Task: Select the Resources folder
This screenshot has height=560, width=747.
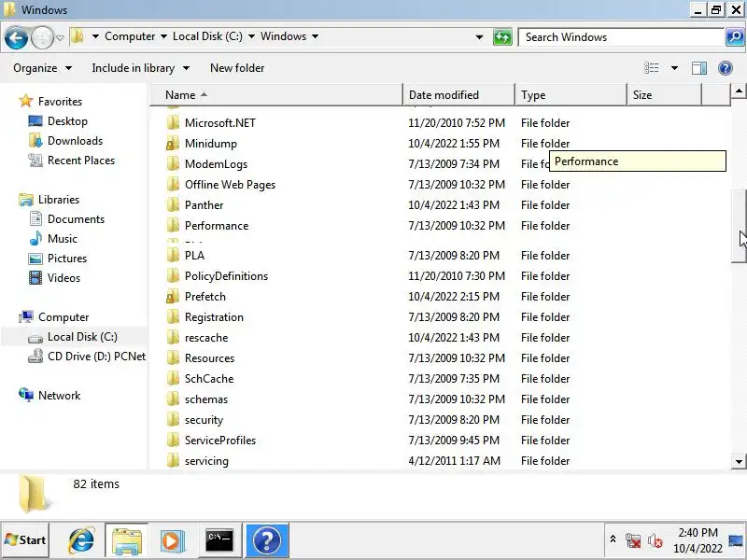Action: (x=209, y=357)
